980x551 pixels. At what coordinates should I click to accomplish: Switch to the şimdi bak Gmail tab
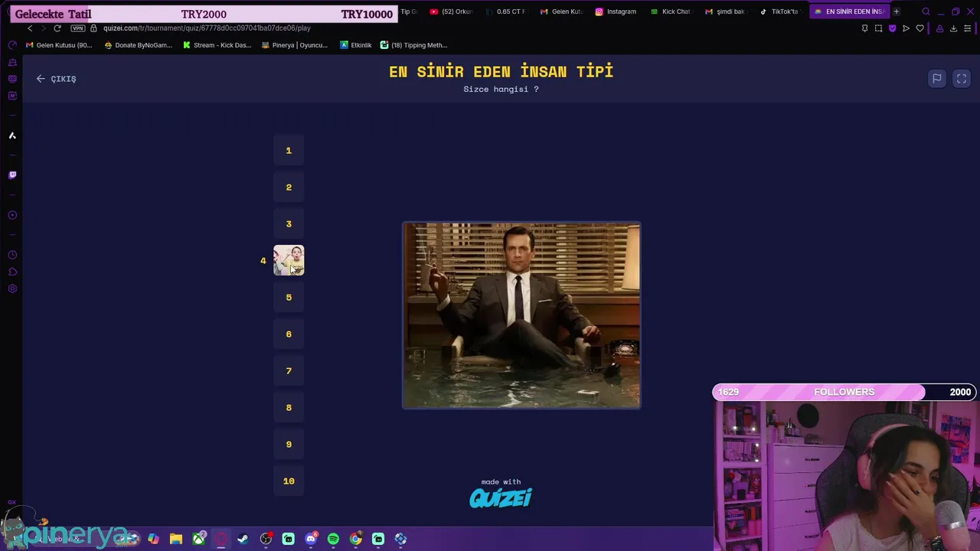(725, 11)
